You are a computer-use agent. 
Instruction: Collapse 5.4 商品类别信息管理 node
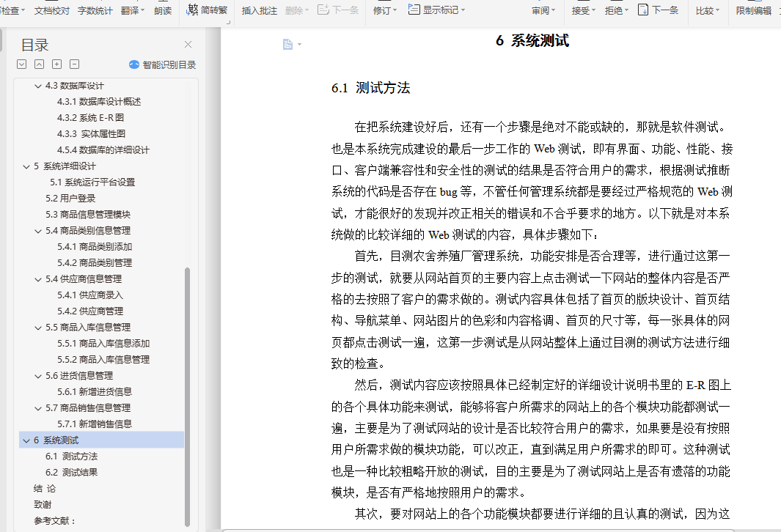coord(38,231)
